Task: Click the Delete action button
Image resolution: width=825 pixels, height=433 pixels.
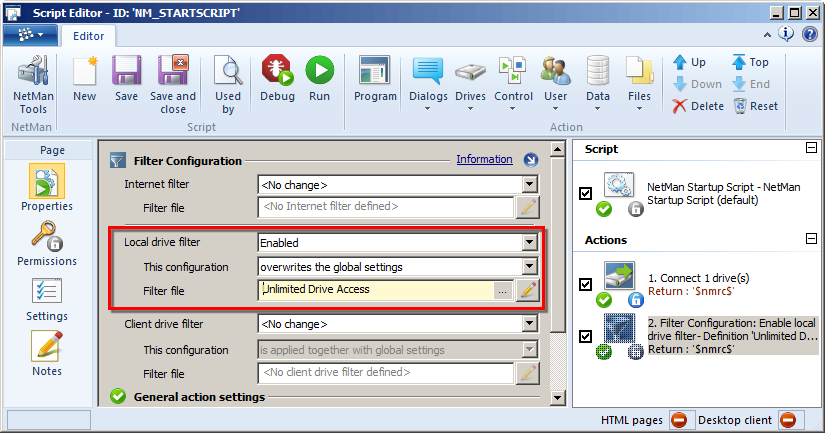Action: [698, 106]
